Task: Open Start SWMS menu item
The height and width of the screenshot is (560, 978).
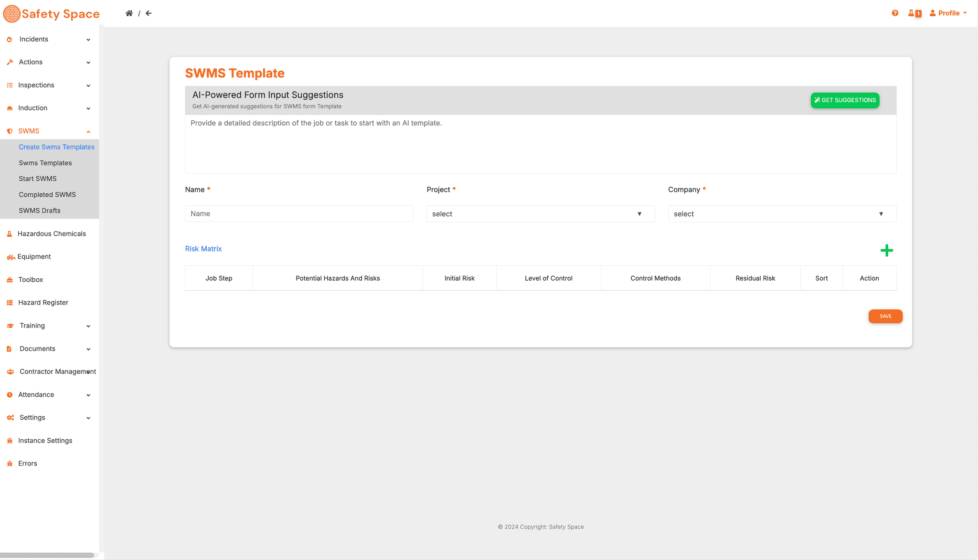Action: [x=38, y=179]
